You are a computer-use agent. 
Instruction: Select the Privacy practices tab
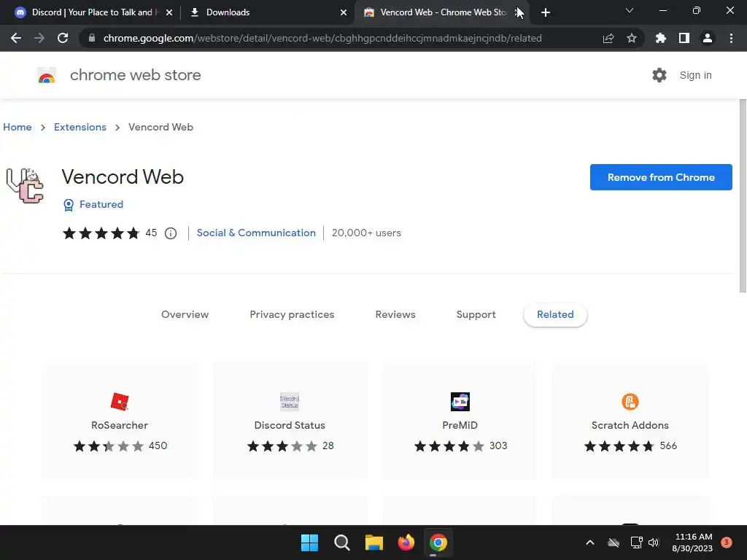tap(292, 314)
